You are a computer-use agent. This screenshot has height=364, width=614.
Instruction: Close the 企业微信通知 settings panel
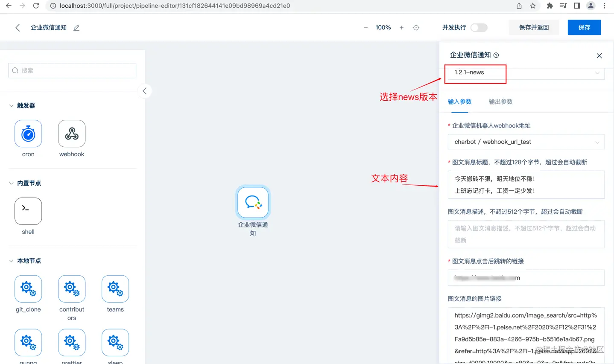coord(599,56)
